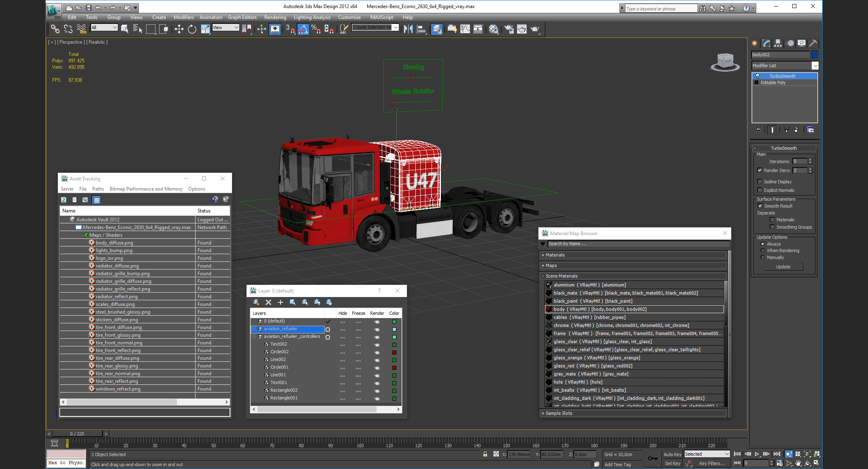Choose Select and Move tool
Screen dimensions: 868x469
(x=179, y=29)
